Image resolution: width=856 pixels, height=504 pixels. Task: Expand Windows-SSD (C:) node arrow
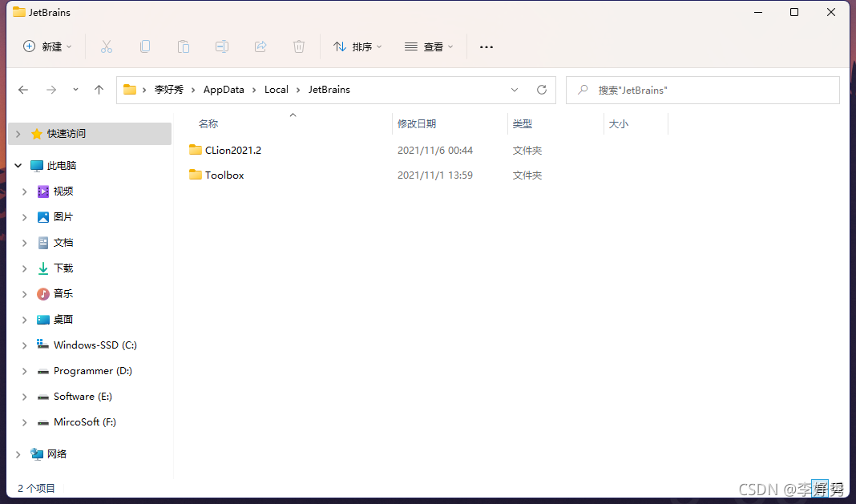click(x=25, y=345)
